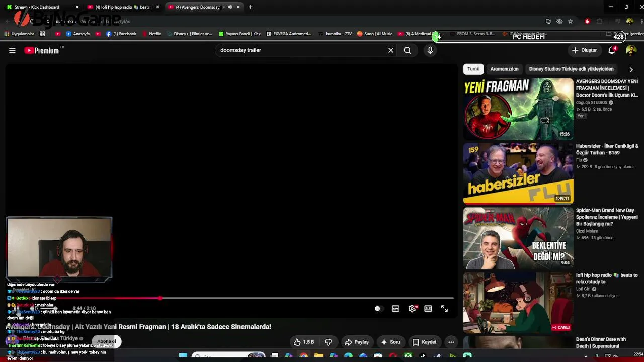Open 'AVENGERS DOOMSDAY YENİ FRAGMAN İNCELEMESİ' title

coord(607,88)
